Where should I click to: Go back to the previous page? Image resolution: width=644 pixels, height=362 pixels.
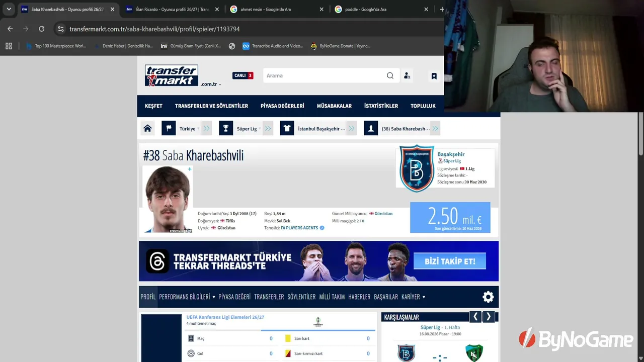tap(10, 29)
